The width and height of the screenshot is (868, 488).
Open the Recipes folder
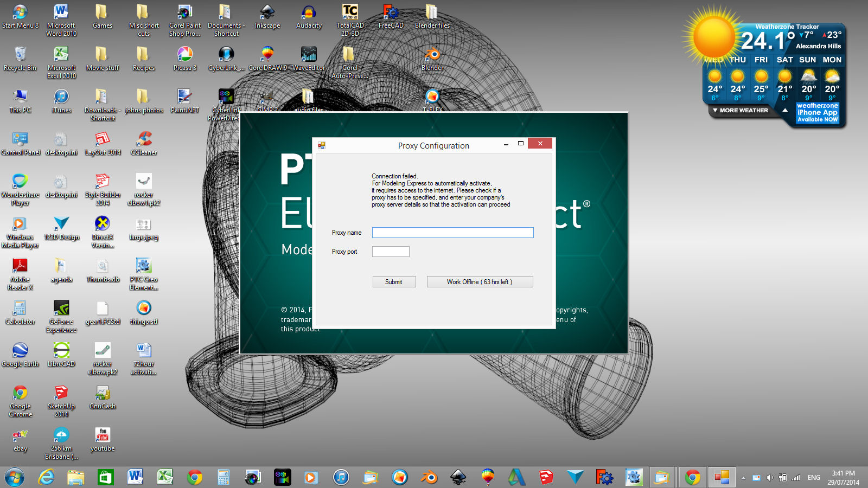point(144,59)
